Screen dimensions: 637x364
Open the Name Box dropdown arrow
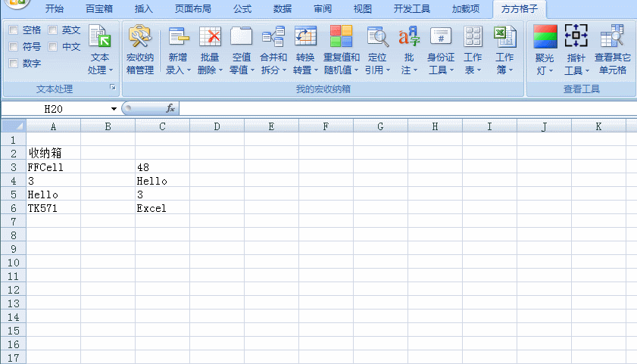pyautogui.click(x=114, y=109)
